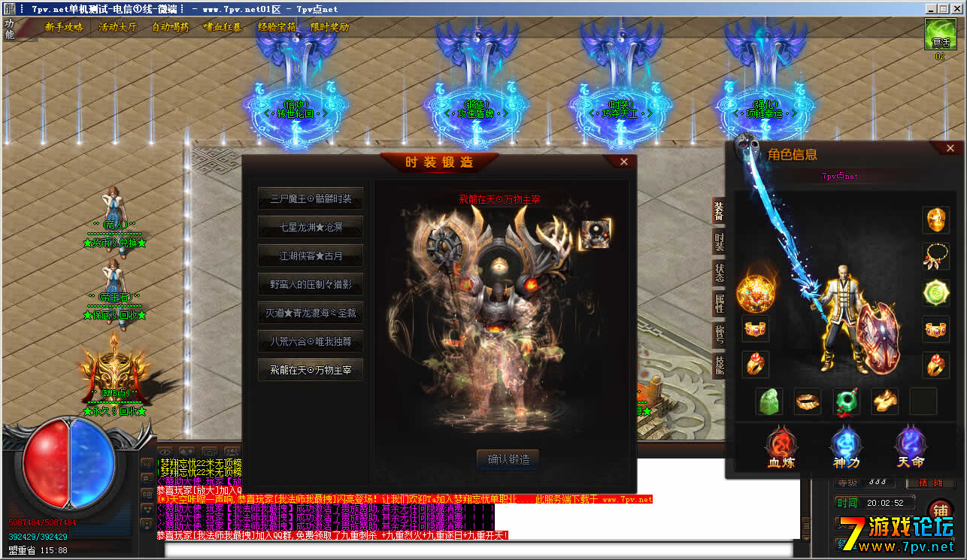The image size is (967, 560).
Task: Select the beaded necklace equipment slot
Action: (x=935, y=256)
